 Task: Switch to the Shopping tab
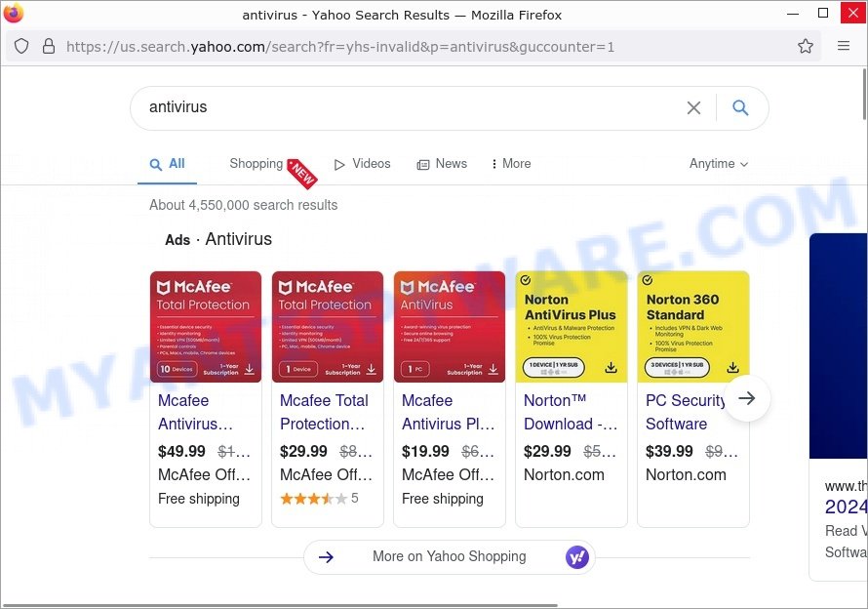pos(256,163)
